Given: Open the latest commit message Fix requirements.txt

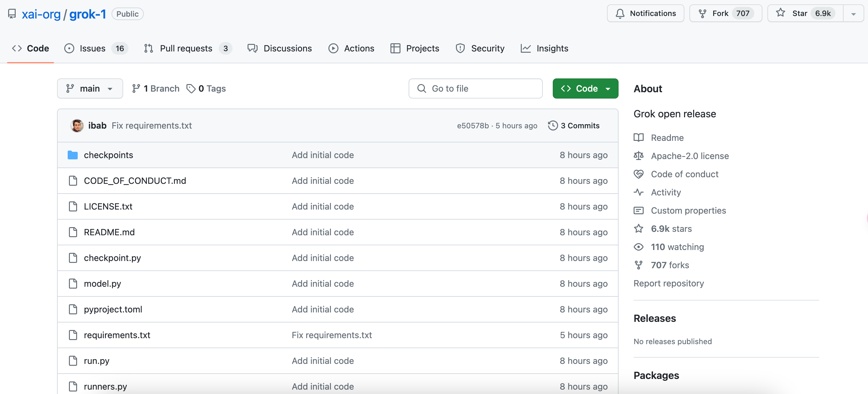Looking at the screenshot, I should click(152, 125).
